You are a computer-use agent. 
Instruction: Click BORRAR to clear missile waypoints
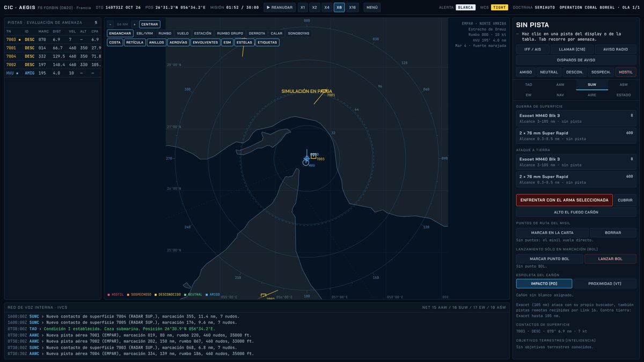pos(613,233)
